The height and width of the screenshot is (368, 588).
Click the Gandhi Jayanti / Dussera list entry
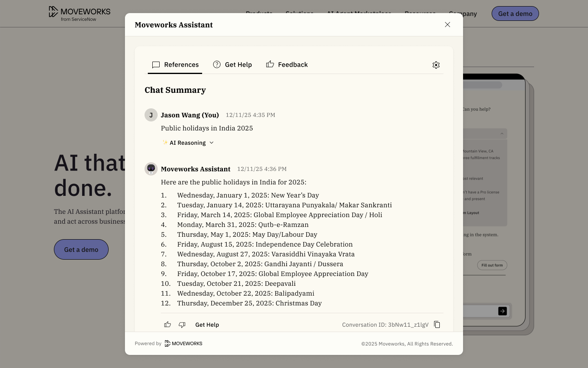[260, 264]
